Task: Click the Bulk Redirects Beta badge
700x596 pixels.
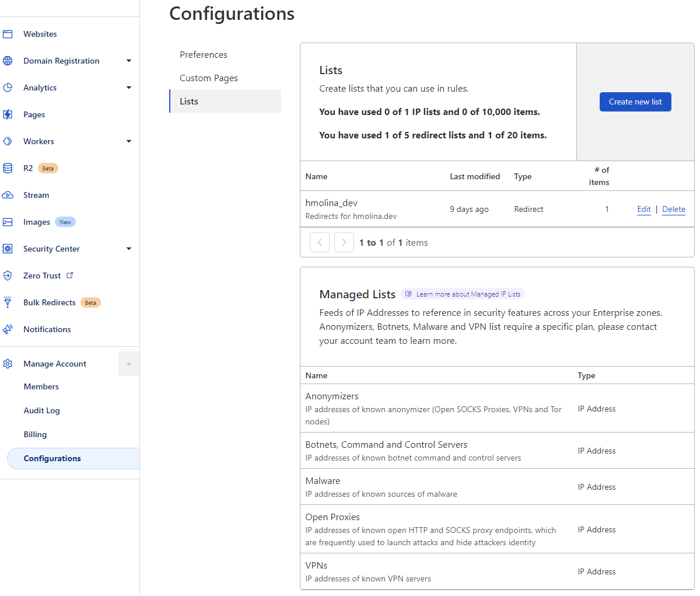Action: 90,302
